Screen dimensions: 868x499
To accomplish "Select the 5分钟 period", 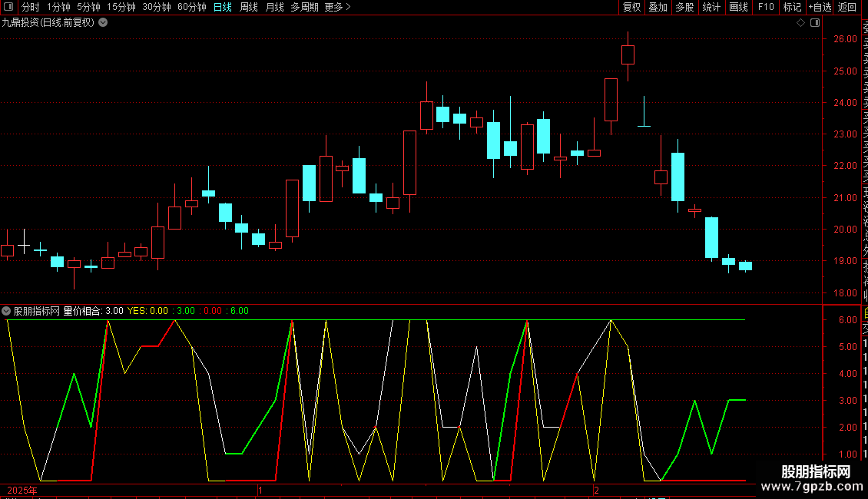I will coord(88,7).
